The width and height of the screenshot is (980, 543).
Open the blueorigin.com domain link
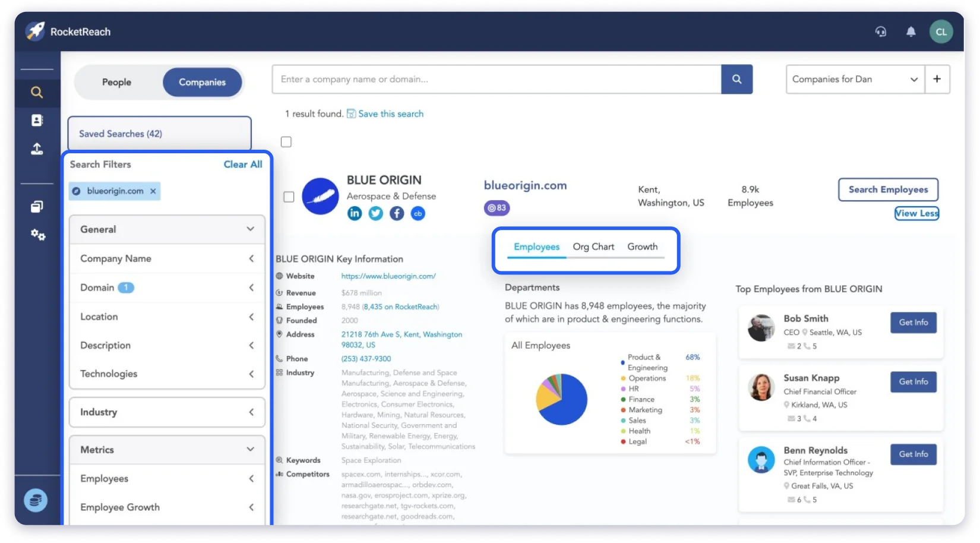[525, 185]
